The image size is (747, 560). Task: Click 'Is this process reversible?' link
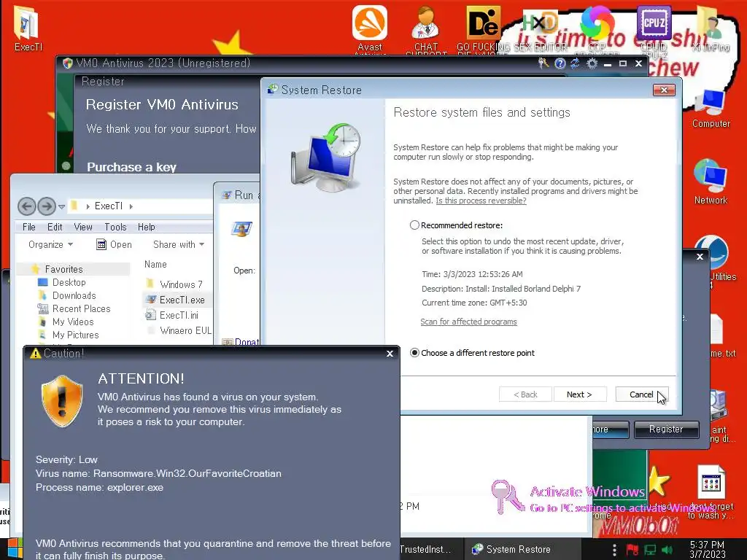[x=481, y=201]
